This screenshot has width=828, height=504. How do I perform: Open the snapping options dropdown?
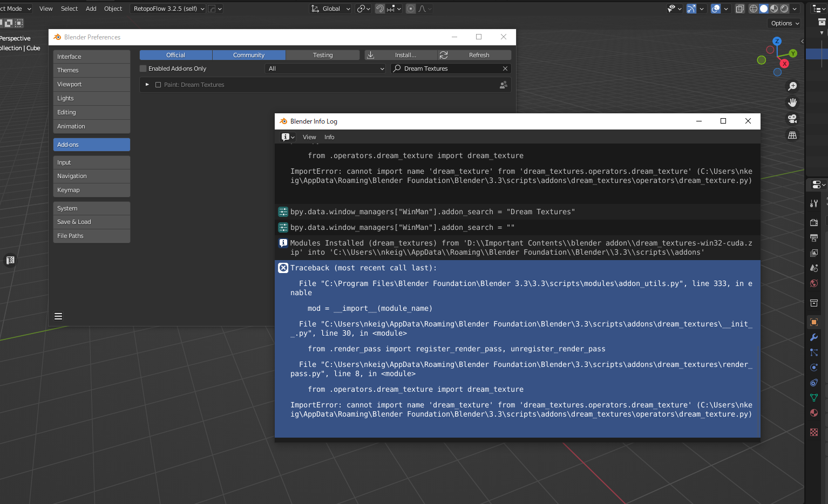click(394, 9)
